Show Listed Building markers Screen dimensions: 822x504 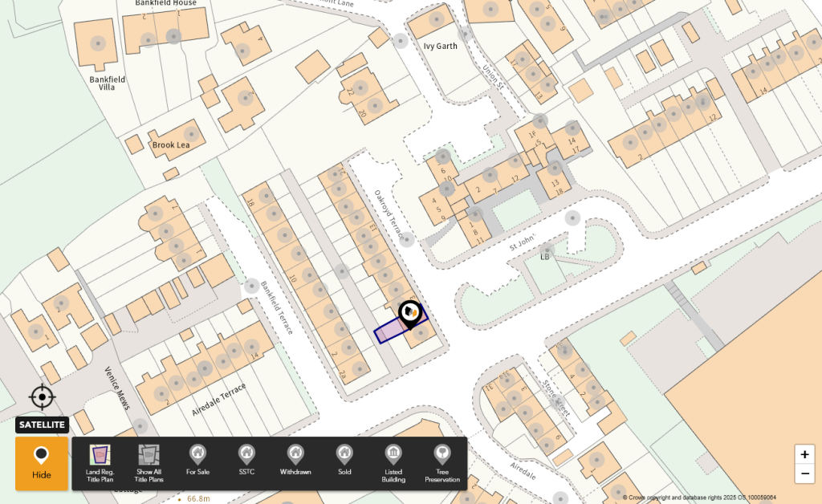(x=393, y=464)
